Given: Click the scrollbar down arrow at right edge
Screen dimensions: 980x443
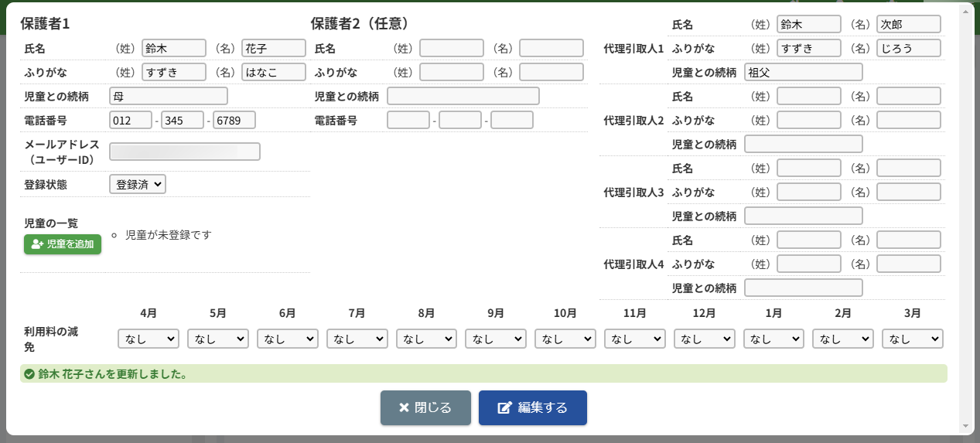Looking at the screenshot, I should (x=965, y=426).
